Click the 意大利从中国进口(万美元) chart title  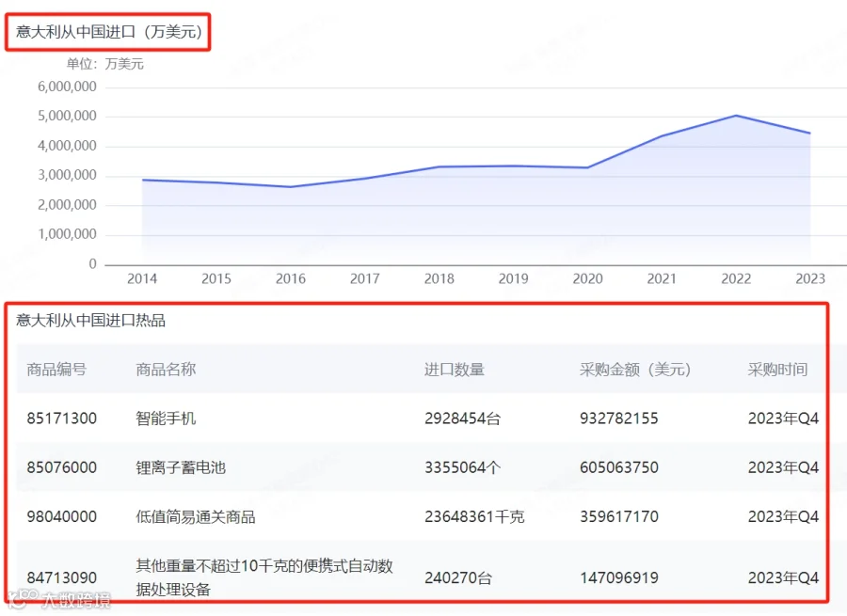click(108, 32)
